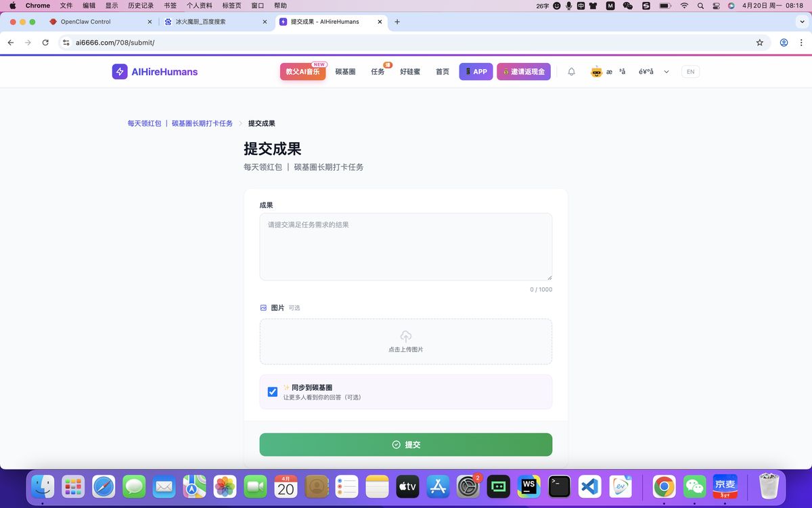Viewport: 812px width, 508px height.
Task: Open the 书签 menu in menu bar
Action: (x=170, y=5)
